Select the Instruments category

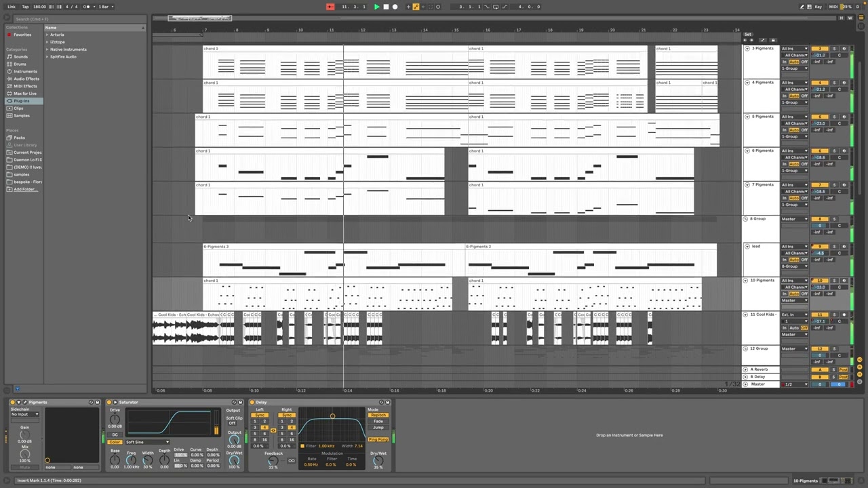point(25,71)
